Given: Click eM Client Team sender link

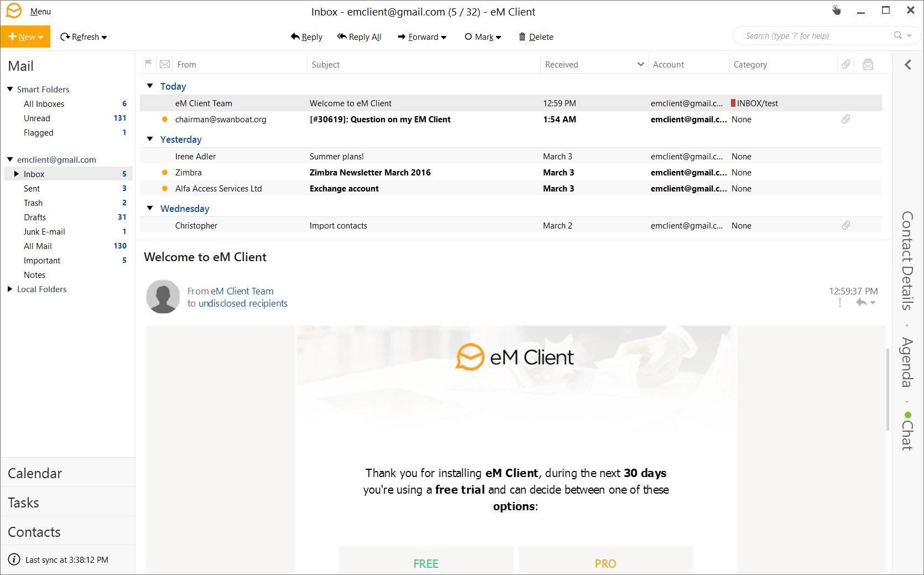Looking at the screenshot, I should pyautogui.click(x=242, y=291).
